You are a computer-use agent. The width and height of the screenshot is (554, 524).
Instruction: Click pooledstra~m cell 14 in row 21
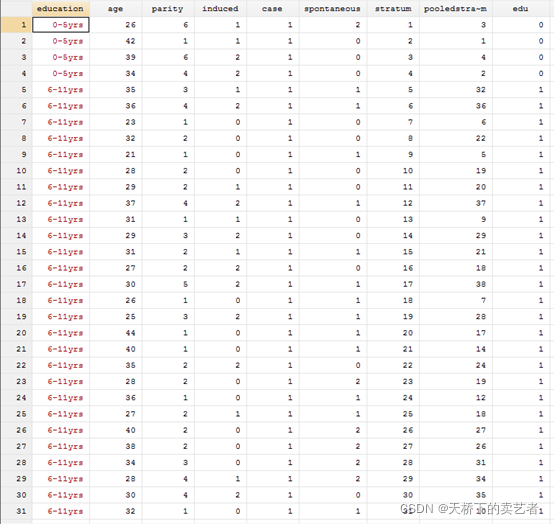point(456,349)
